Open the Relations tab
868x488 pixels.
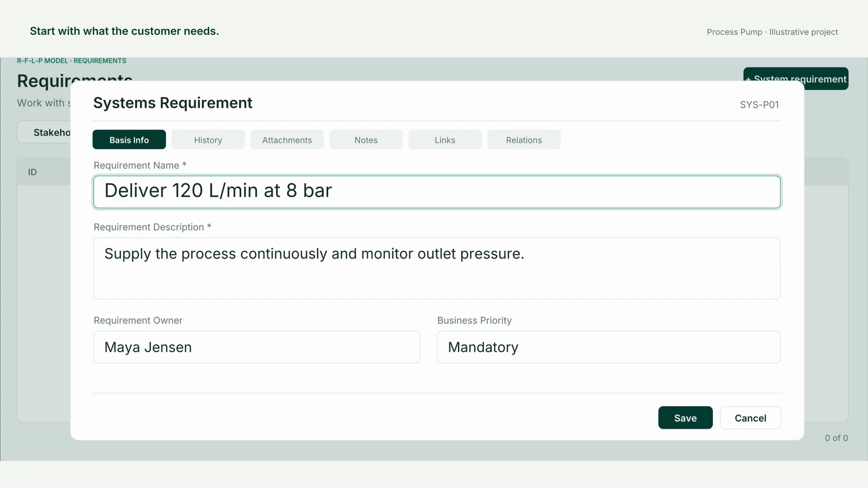click(x=524, y=139)
